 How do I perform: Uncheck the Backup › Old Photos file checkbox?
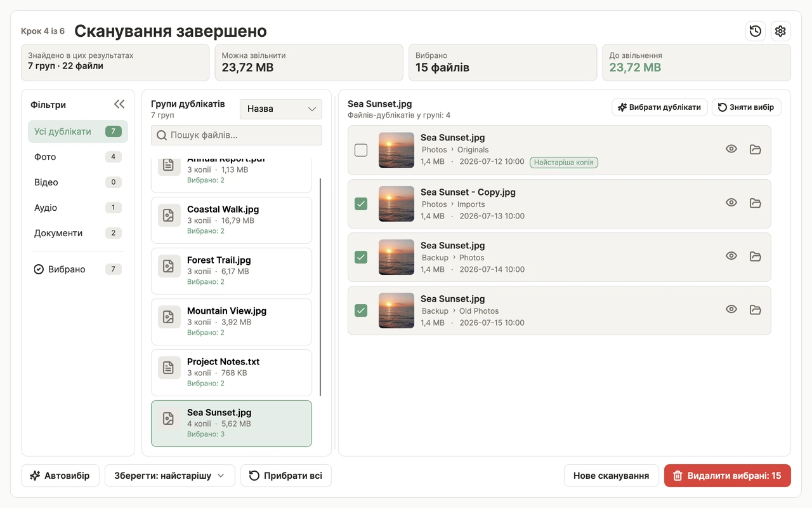click(361, 310)
